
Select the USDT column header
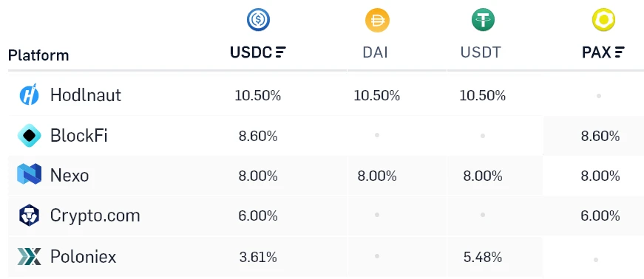(481, 52)
